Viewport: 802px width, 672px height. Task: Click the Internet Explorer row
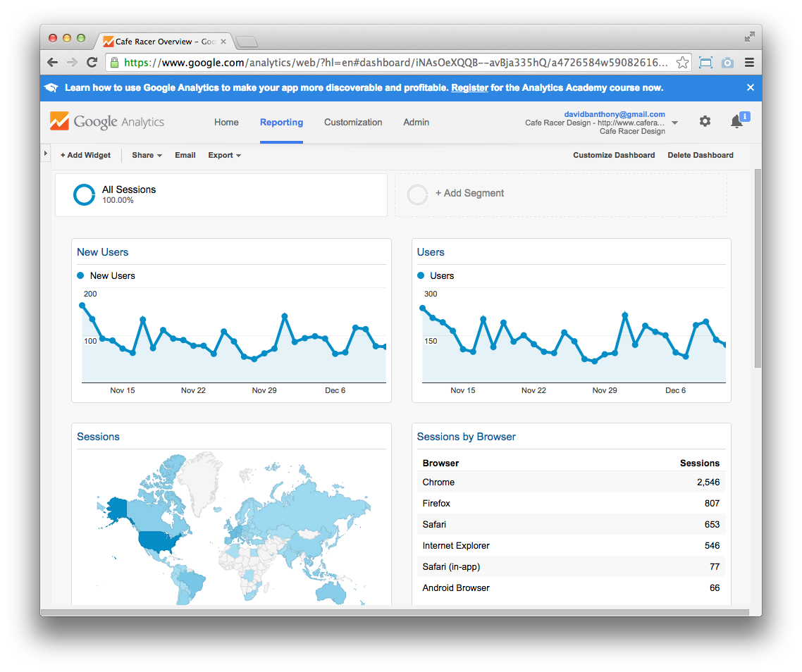click(571, 546)
